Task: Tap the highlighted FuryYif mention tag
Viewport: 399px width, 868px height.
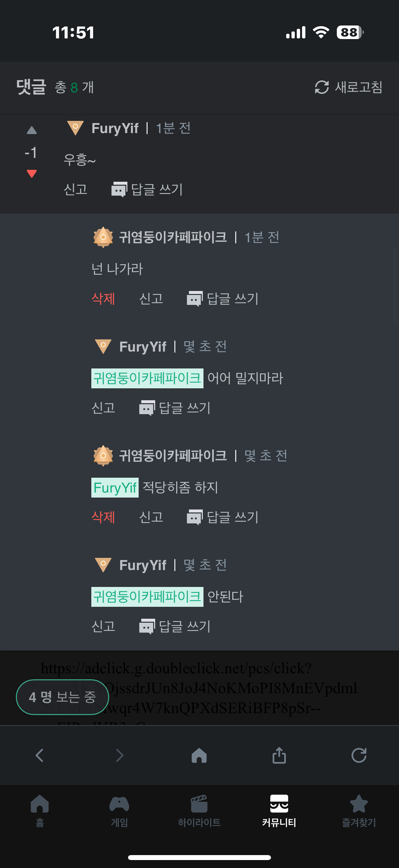Action: click(x=115, y=488)
